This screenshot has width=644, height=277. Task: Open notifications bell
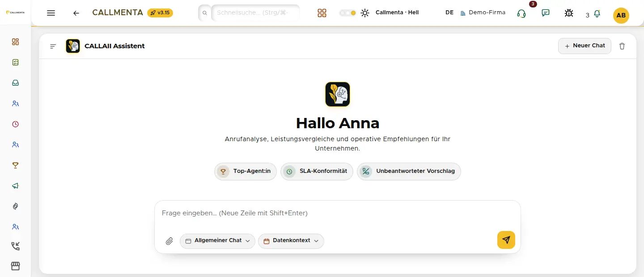(x=597, y=14)
